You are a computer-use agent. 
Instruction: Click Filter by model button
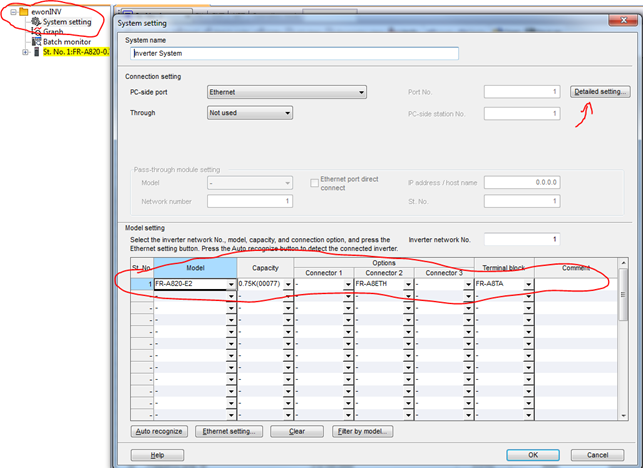pyautogui.click(x=363, y=431)
